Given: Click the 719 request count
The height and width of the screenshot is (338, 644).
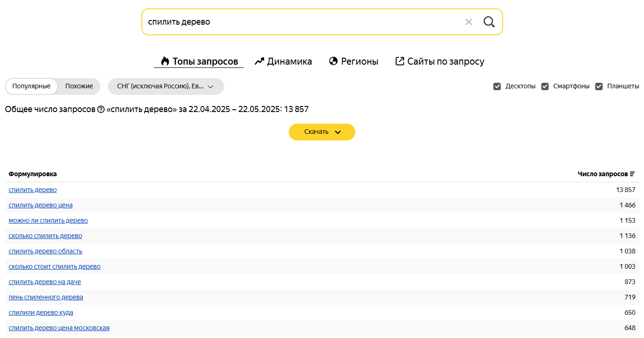Looking at the screenshot, I should (x=630, y=297).
